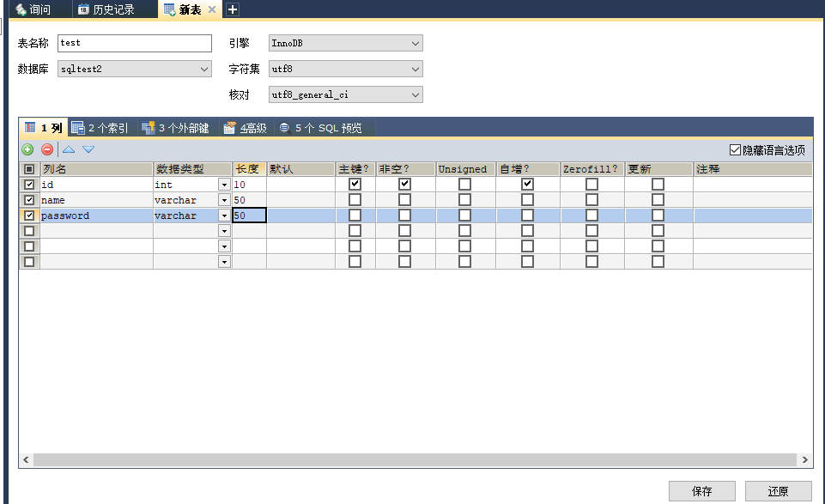Viewport: 825px width, 504px height.
Task: Toggle 主键 checkbox for the name column
Action: [x=355, y=199]
